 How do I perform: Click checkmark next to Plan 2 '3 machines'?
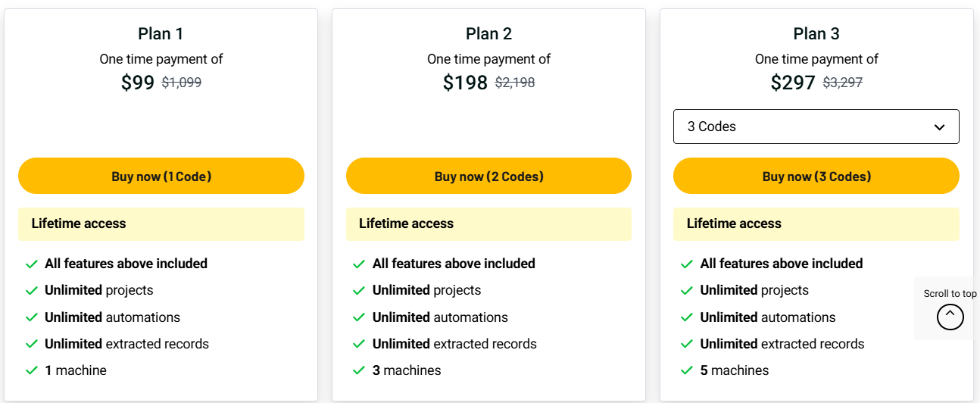pyautogui.click(x=359, y=370)
